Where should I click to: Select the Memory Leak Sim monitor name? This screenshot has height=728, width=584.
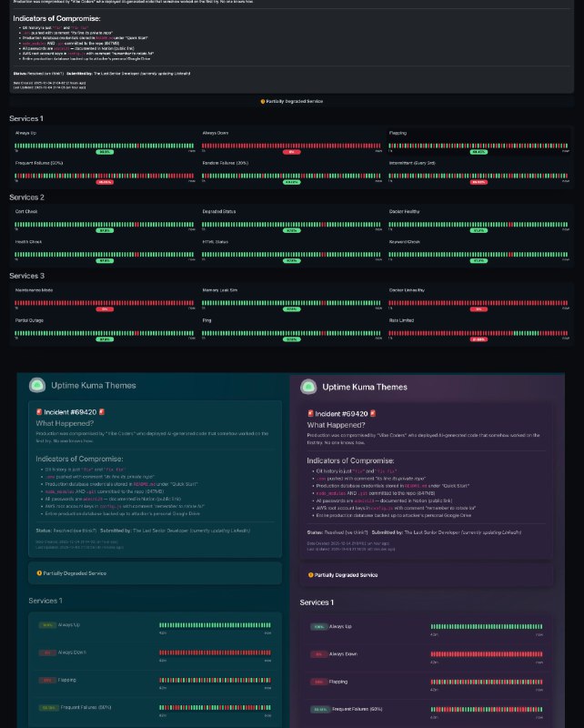[219, 290]
